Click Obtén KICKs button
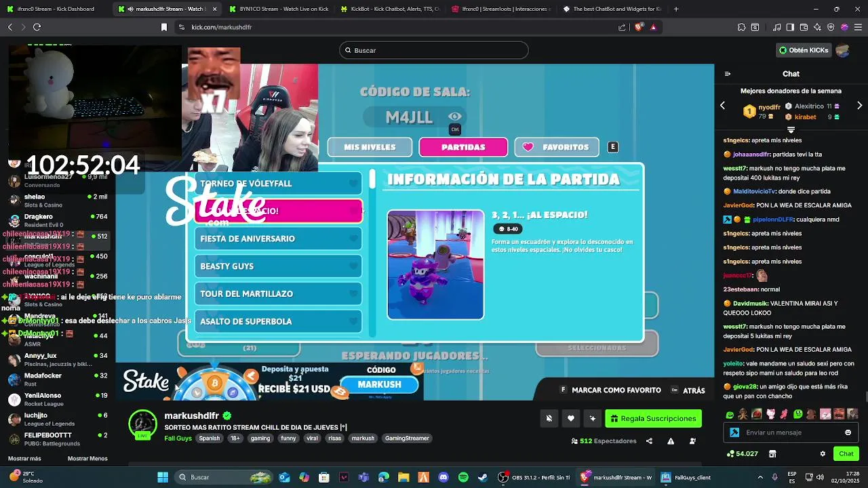 804,50
